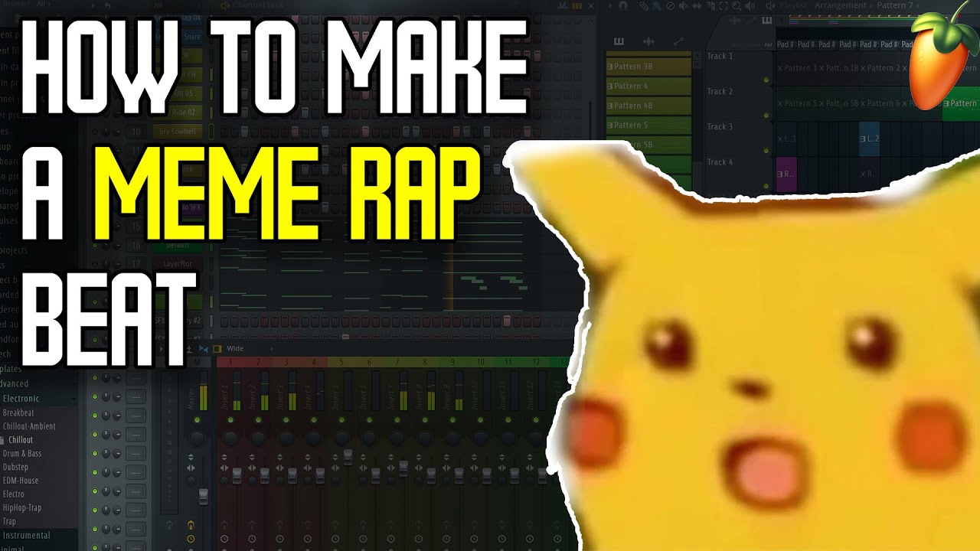Click the playlist Select tool dashed-square icon
This screenshot has width=980, height=551.
724,6
